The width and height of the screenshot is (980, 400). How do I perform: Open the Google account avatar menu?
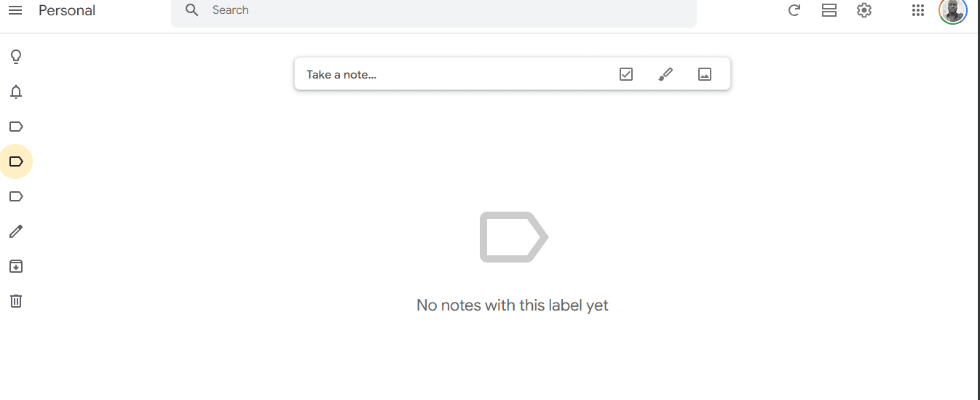click(952, 10)
